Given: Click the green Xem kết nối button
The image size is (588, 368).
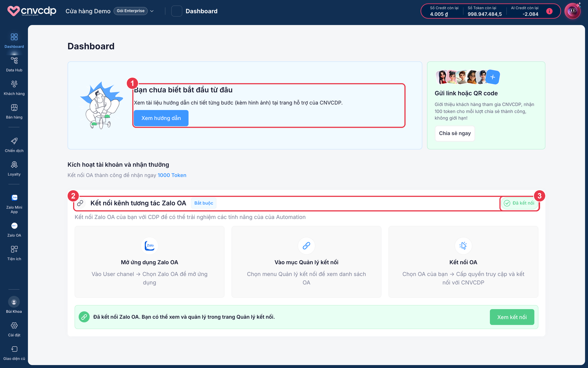Looking at the screenshot, I should pyautogui.click(x=512, y=317).
